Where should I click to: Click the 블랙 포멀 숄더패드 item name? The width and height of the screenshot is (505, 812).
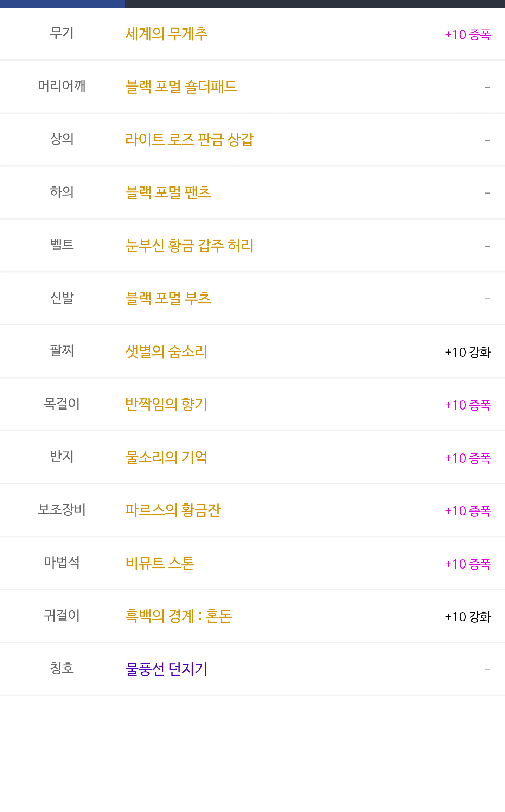click(181, 87)
